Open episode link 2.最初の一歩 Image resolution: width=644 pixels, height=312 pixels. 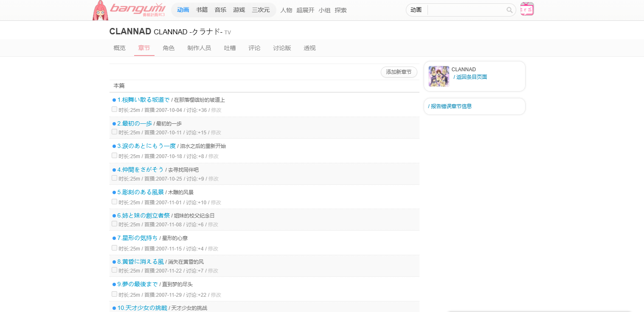pos(135,123)
